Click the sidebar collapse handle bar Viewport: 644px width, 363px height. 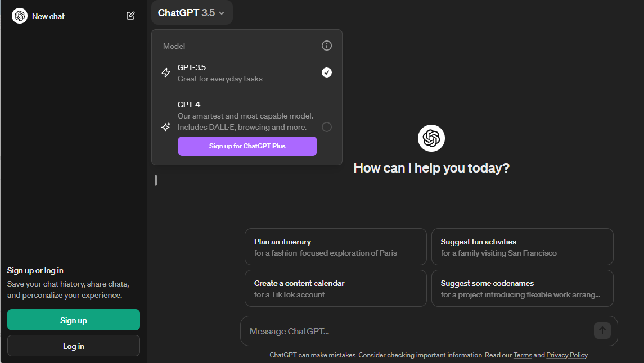pos(156,180)
